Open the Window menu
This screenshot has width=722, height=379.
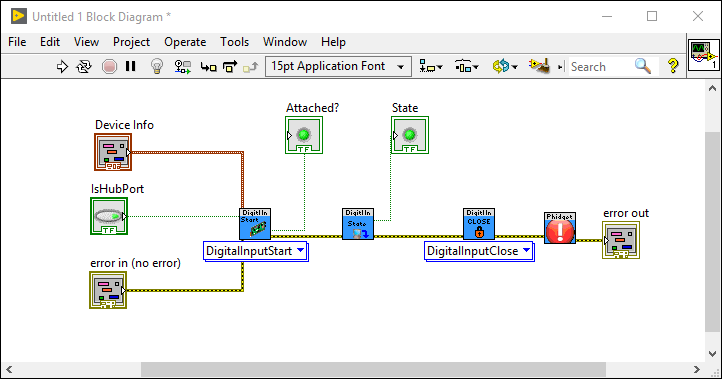285,42
